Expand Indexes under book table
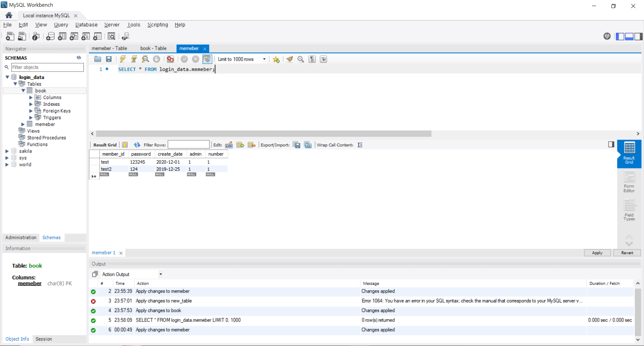The image size is (644, 346). 31,104
